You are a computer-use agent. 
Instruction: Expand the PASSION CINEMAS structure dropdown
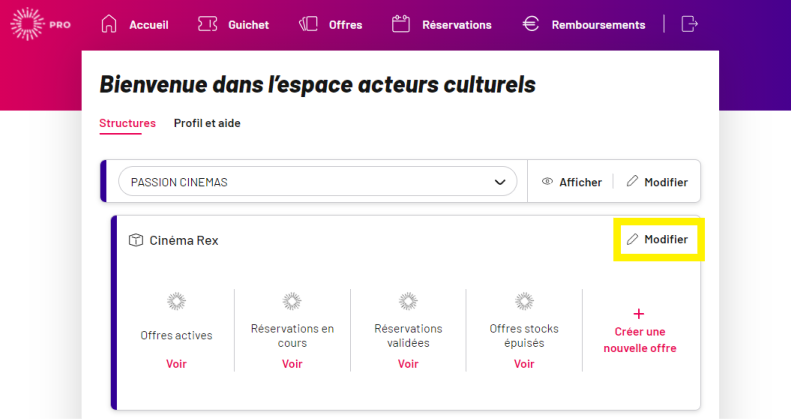coord(318,182)
